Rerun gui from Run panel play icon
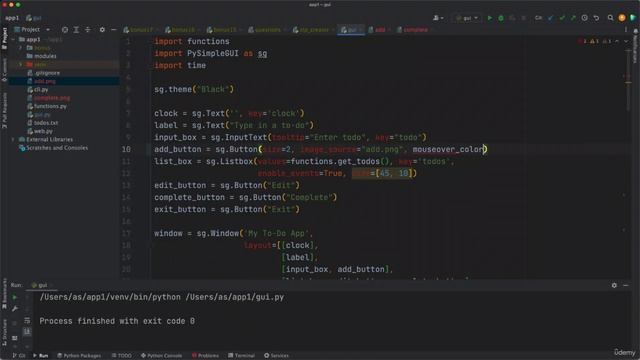Screen dimensions: 640x360 (x=15, y=297)
